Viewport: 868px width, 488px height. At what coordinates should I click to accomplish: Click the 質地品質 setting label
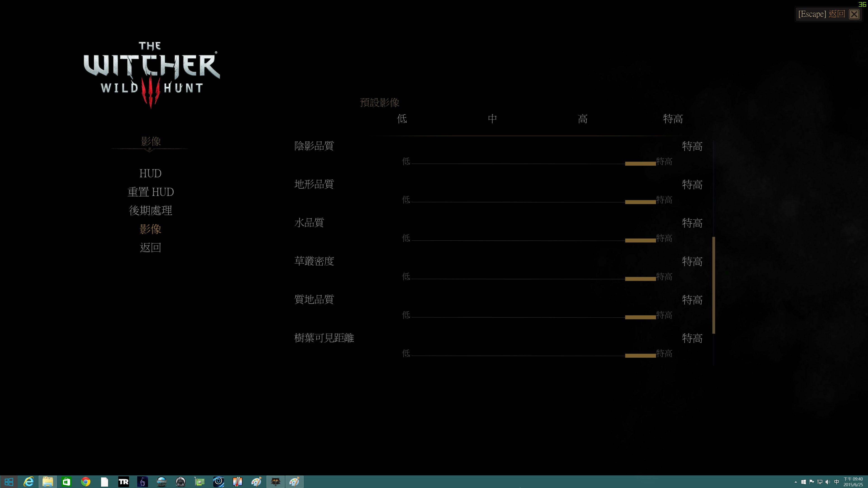314,299
